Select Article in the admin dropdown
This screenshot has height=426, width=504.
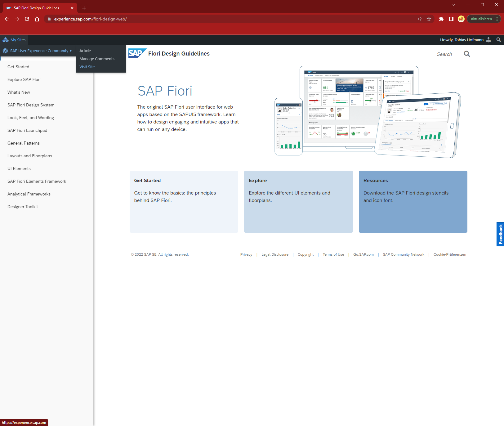85,51
